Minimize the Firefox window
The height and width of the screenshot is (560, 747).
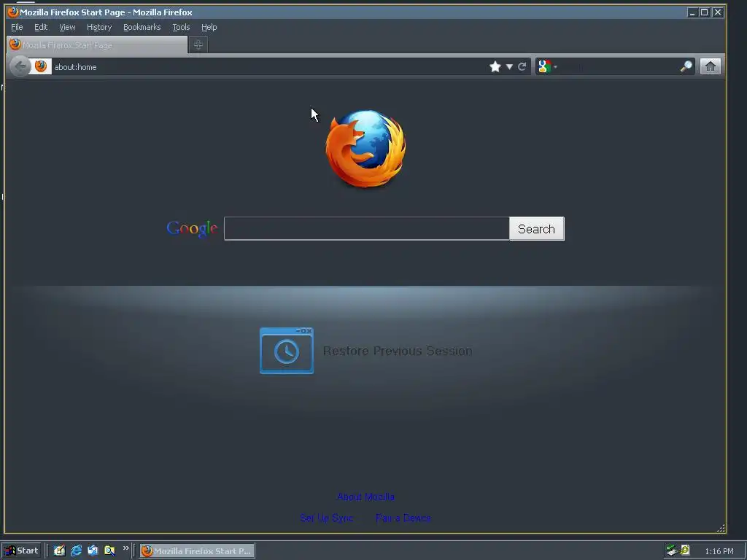(x=692, y=12)
